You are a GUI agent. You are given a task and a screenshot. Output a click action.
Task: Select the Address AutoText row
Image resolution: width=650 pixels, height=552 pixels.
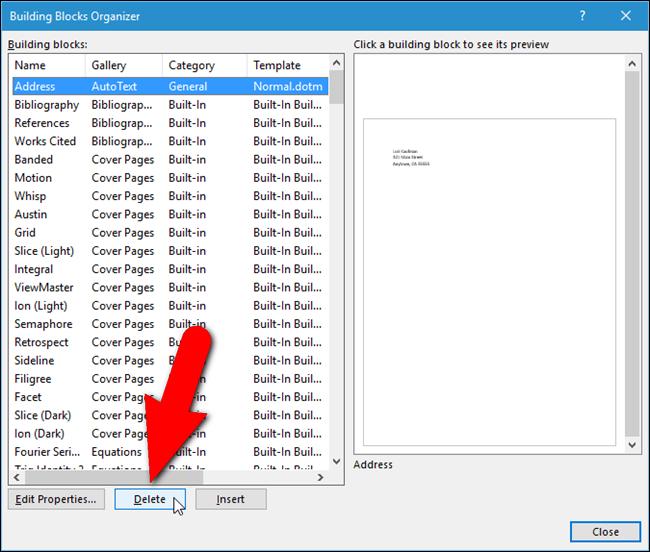[x=170, y=86]
